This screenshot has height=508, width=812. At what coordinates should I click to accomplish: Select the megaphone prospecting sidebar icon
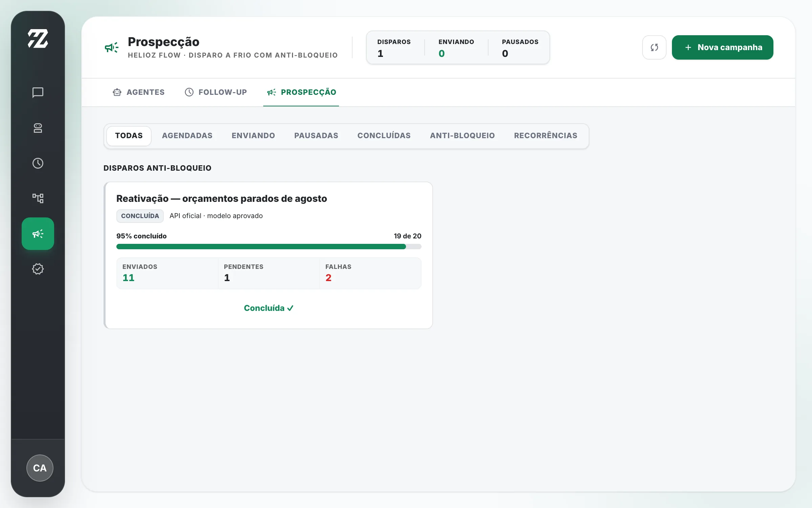click(38, 234)
